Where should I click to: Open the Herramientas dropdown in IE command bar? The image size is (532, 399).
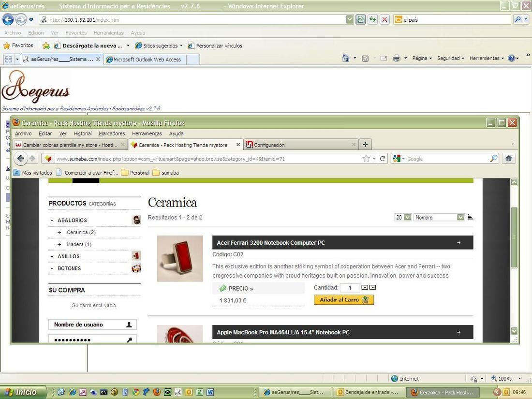point(487,59)
